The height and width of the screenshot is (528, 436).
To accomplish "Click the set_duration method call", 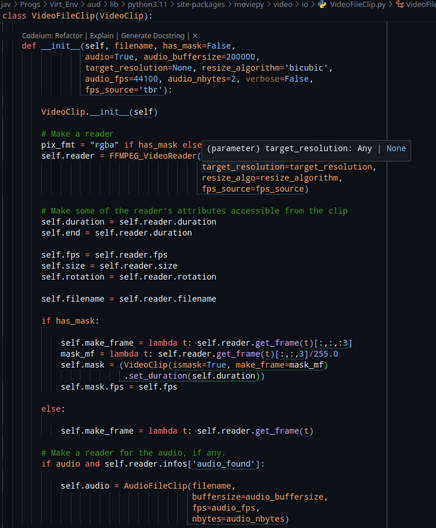I will click(158, 376).
